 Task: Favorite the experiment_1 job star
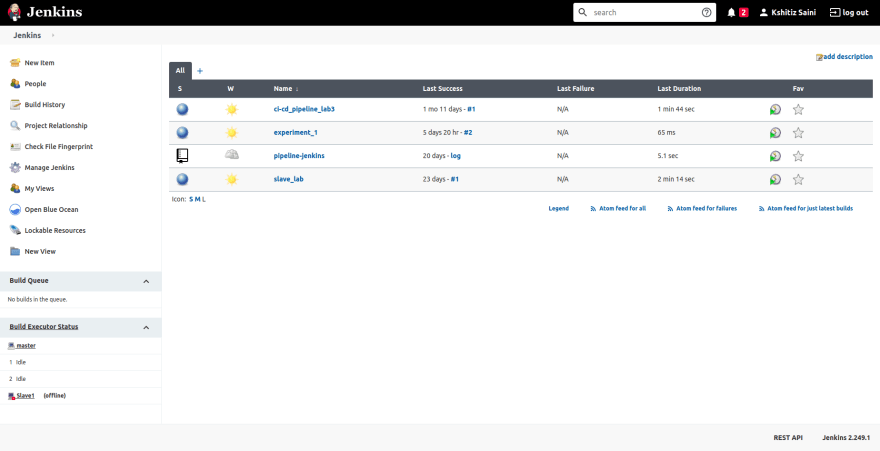(x=798, y=133)
